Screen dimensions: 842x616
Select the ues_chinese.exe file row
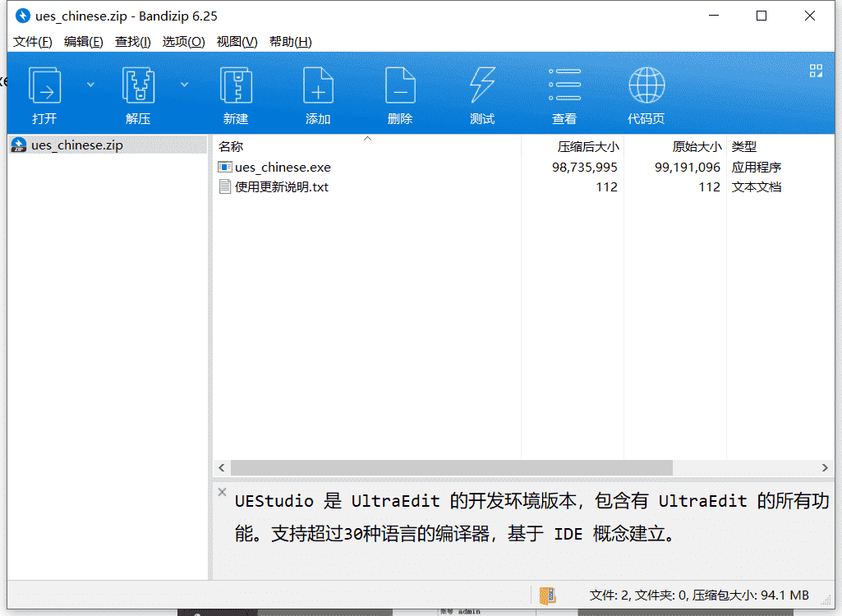point(523,168)
